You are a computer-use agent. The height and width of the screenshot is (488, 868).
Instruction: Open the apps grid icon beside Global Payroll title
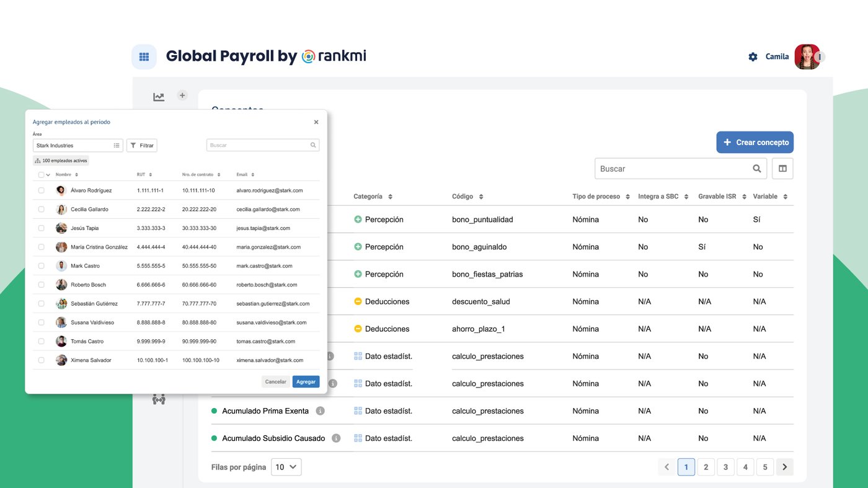144,56
